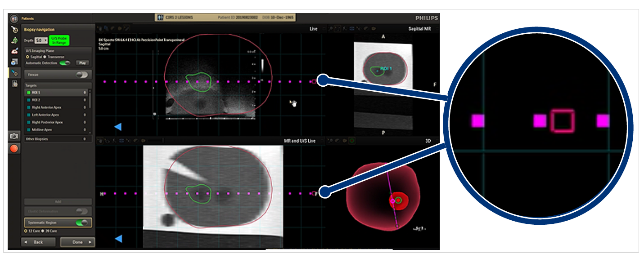Select the active biopsy navigation needle sidebar icon
The height and width of the screenshot is (267, 644).
tap(14, 72)
